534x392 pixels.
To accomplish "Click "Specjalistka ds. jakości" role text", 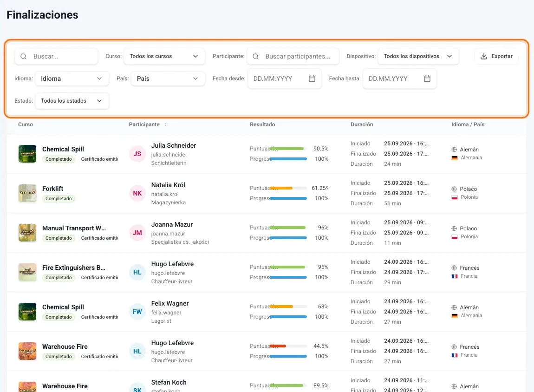I will (180, 242).
